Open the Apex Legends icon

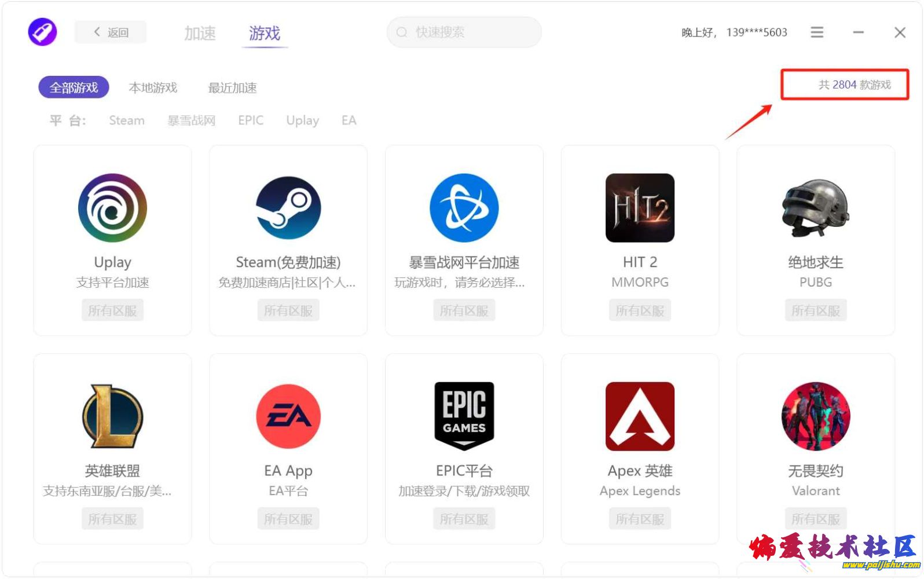(640, 416)
